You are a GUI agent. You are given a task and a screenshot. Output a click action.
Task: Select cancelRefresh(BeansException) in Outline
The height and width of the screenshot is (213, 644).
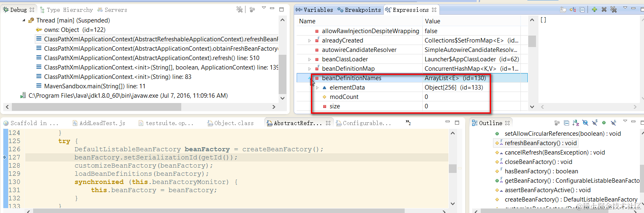(549, 152)
